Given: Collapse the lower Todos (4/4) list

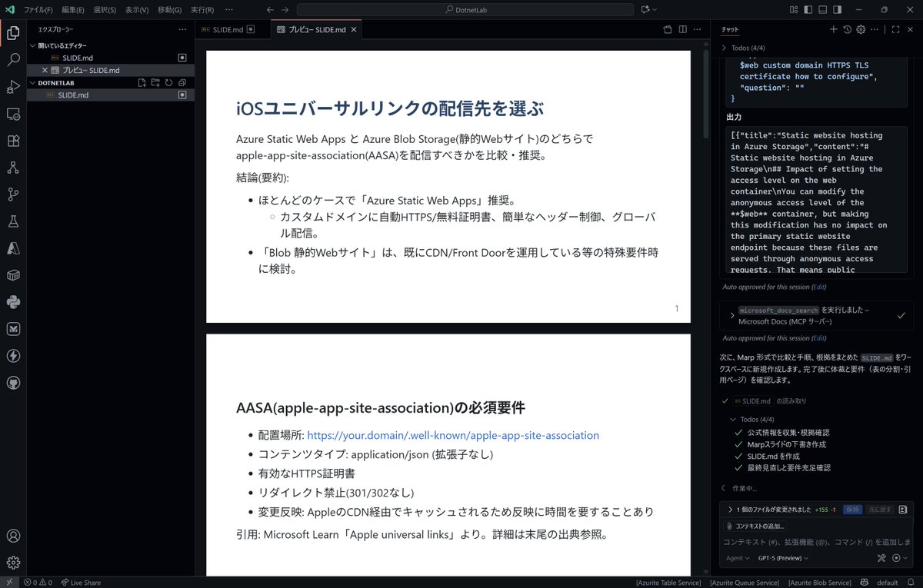Looking at the screenshot, I should [x=732, y=420].
